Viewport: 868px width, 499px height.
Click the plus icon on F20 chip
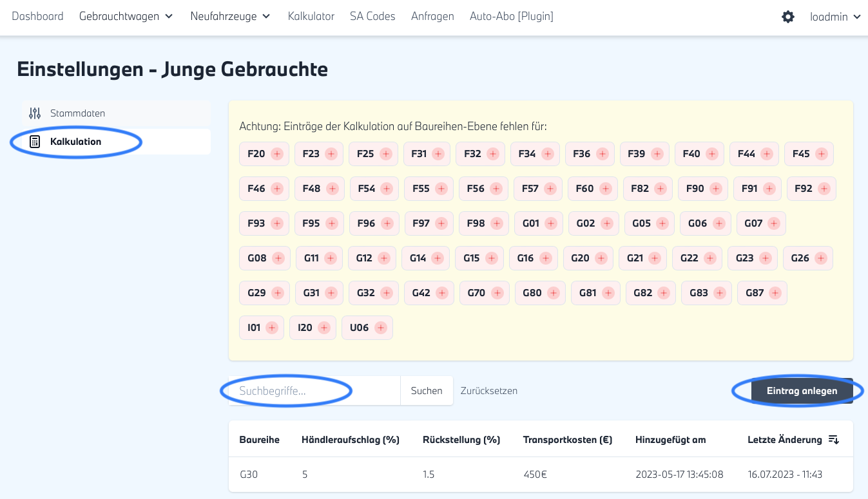point(277,154)
